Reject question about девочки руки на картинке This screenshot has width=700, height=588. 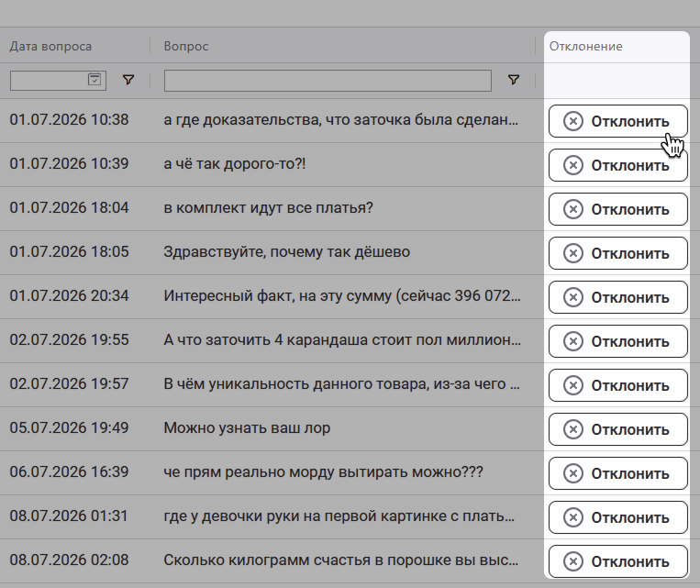(617, 517)
